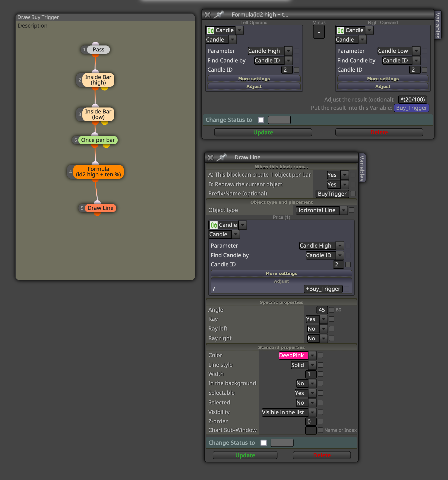
Task: Toggle checkbox beside In the background
Action: [320, 383]
